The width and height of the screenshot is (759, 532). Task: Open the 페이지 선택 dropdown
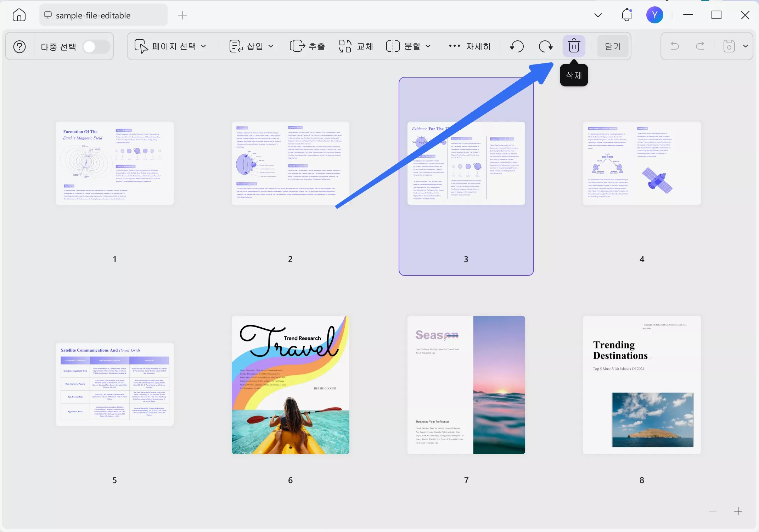170,46
